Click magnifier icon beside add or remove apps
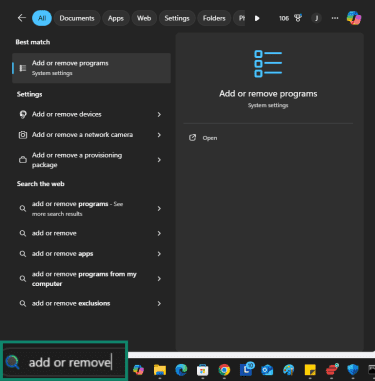The height and width of the screenshot is (381, 375). tap(23, 254)
